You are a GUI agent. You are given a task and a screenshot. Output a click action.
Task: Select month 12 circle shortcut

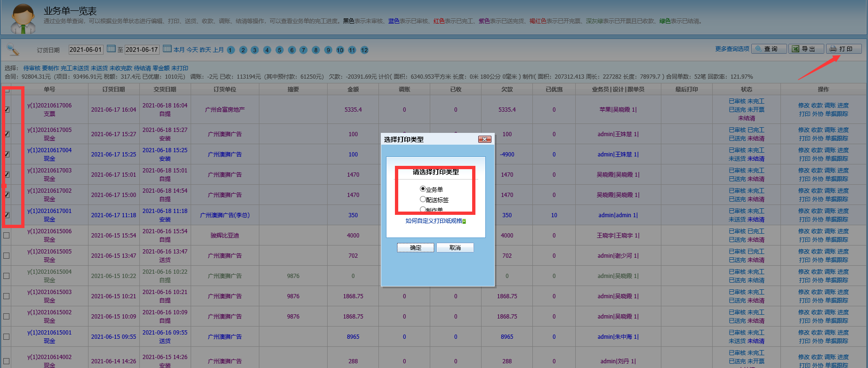[x=364, y=50]
